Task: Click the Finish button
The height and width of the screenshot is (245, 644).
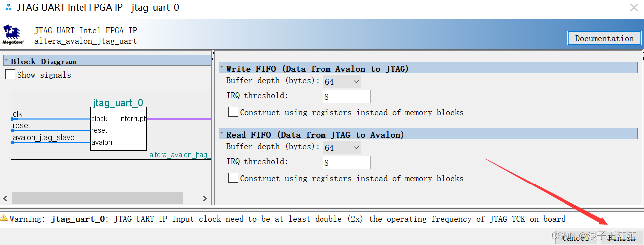Action: (x=621, y=238)
